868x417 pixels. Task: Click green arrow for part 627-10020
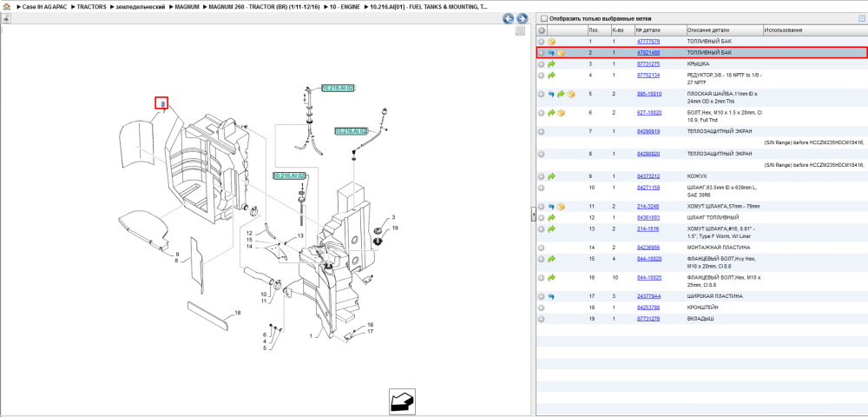pos(551,113)
